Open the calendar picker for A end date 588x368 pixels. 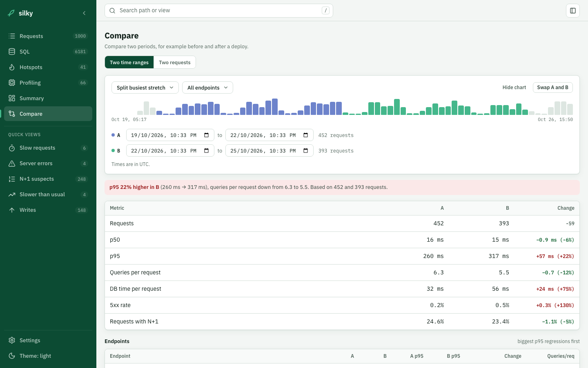pos(305,135)
